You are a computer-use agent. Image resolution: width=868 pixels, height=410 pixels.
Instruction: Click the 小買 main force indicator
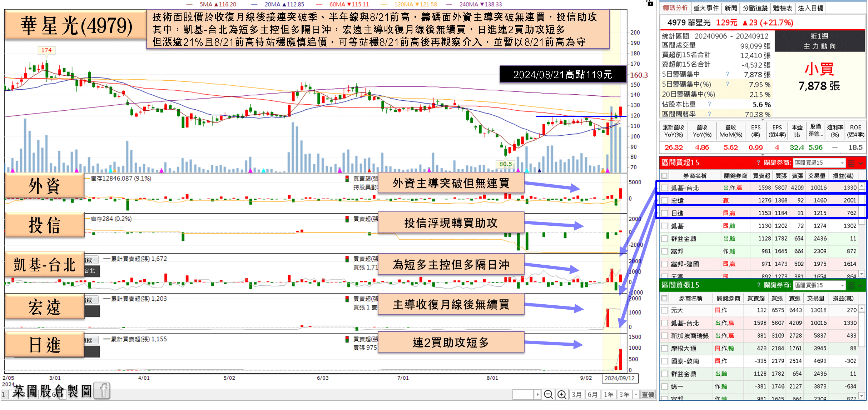pyautogui.click(x=819, y=69)
